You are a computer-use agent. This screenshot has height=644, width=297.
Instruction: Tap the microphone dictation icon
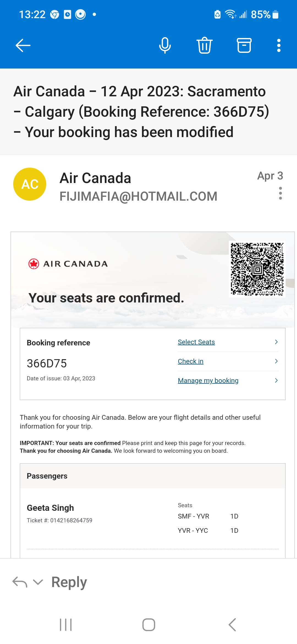coord(165,45)
